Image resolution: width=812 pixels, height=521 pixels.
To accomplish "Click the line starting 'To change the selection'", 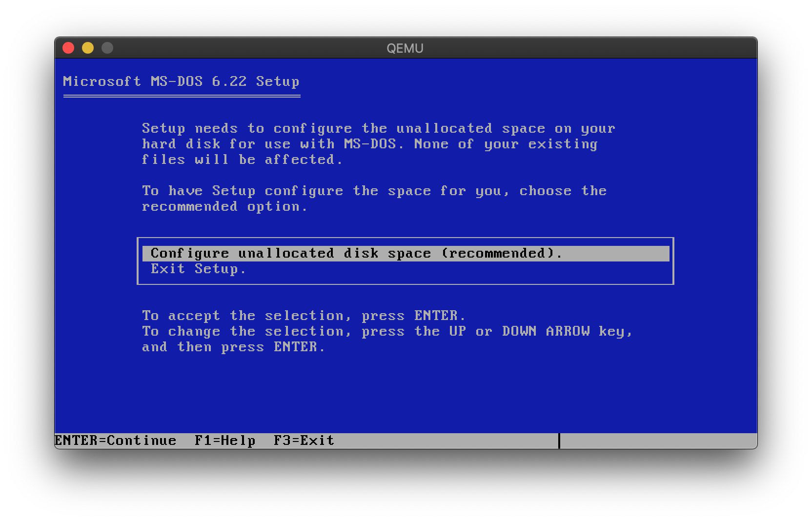I will (x=387, y=331).
